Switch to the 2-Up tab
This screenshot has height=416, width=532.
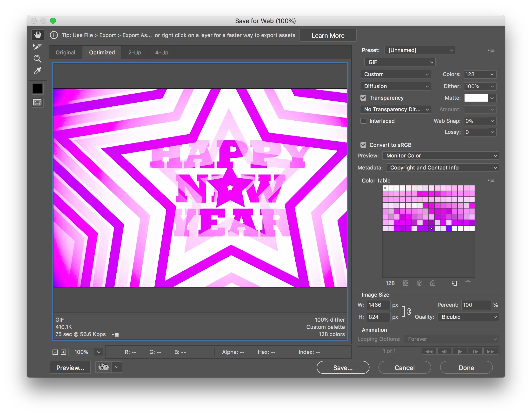point(135,53)
